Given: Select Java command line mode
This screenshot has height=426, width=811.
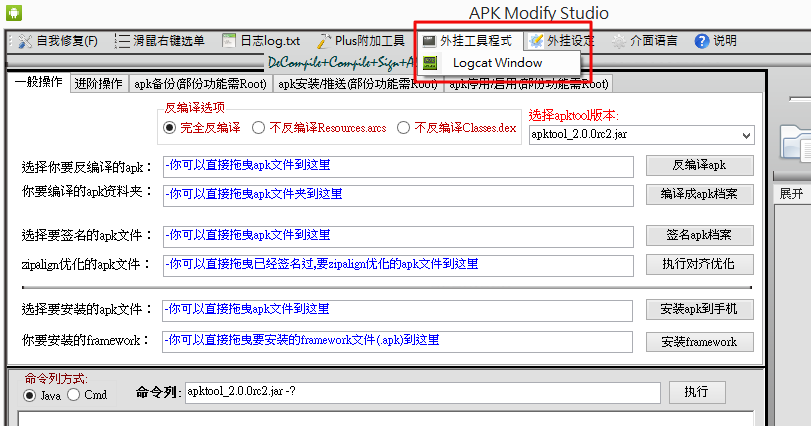Looking at the screenshot, I should (29, 395).
